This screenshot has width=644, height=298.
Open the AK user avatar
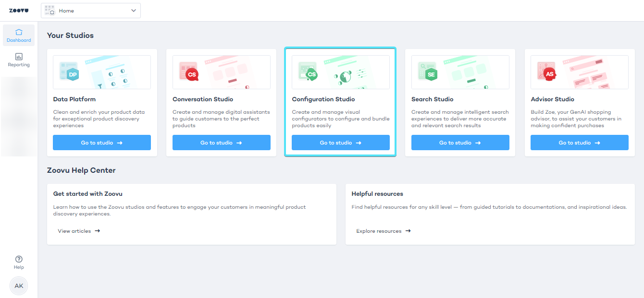pos(19,286)
